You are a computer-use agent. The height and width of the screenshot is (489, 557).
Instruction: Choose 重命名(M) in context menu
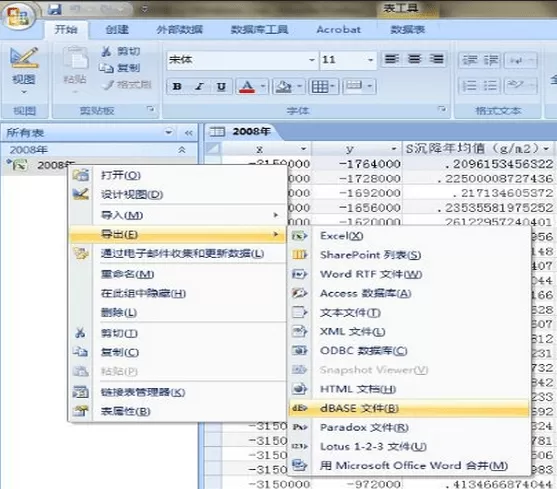click(x=177, y=274)
